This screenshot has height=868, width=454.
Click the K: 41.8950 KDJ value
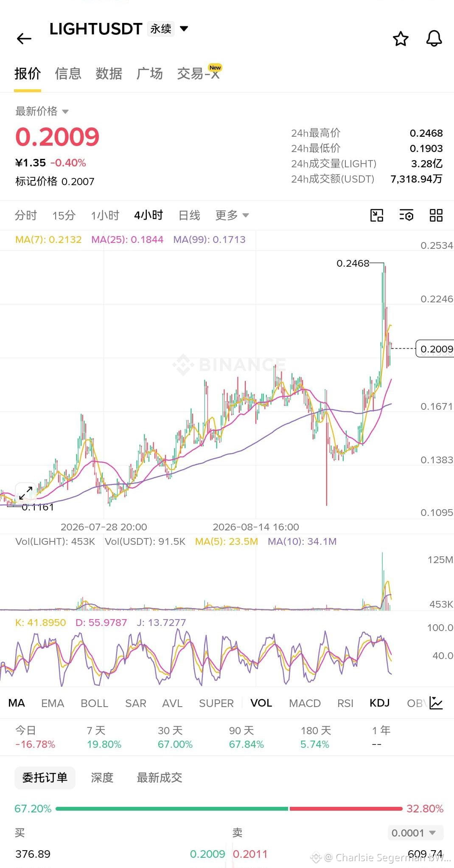pos(41,623)
